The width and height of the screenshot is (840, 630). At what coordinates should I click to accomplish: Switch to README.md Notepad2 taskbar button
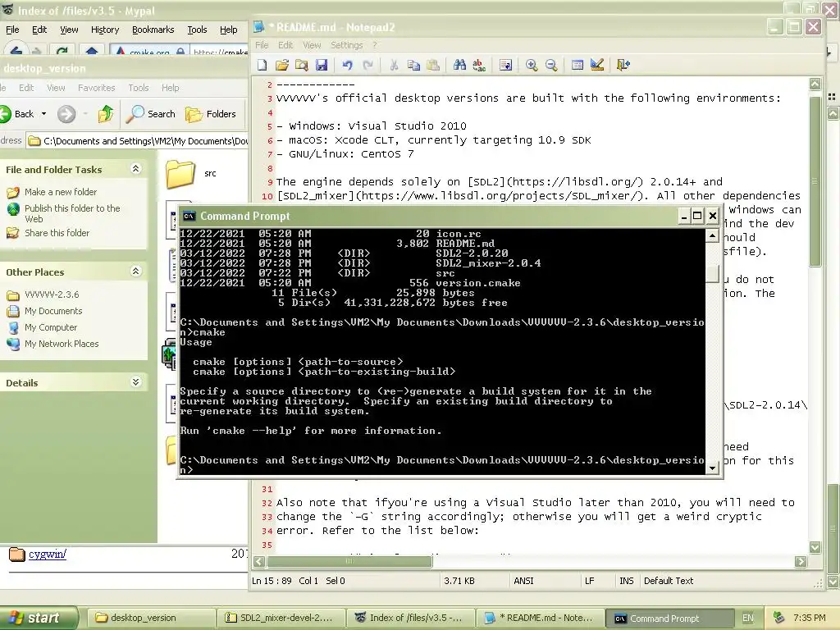[541, 618]
